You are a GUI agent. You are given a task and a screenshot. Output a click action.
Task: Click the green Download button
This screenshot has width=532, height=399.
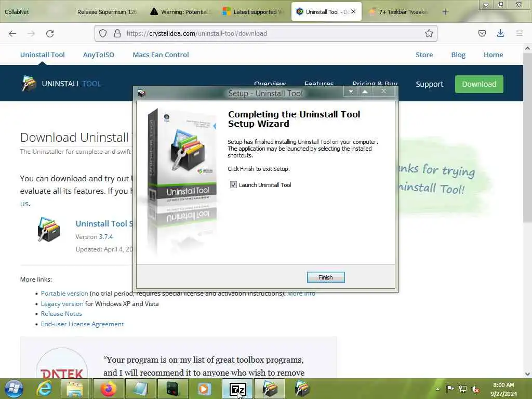click(x=479, y=84)
